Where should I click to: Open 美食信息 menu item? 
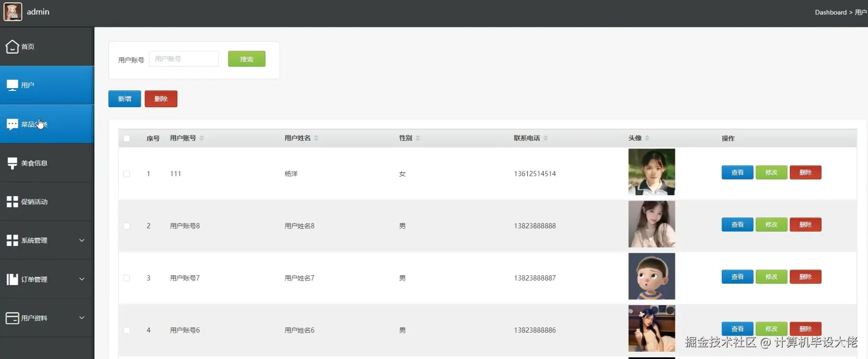[x=47, y=163]
